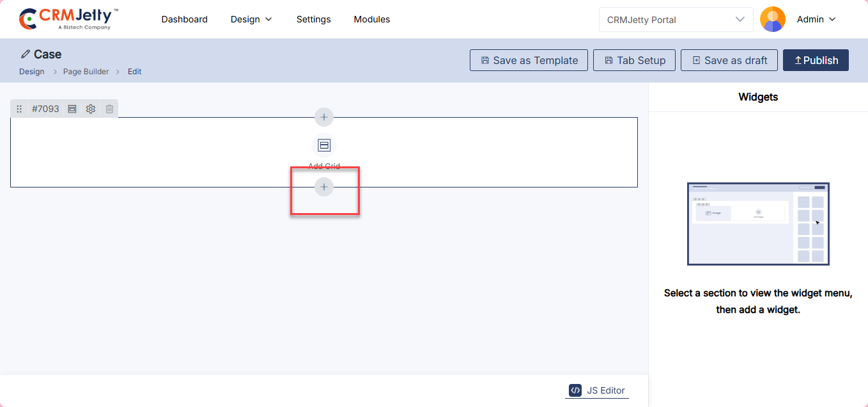Viewport: 868px width, 407px height.
Task: Open section #7093 settings gear
Action: [91, 109]
